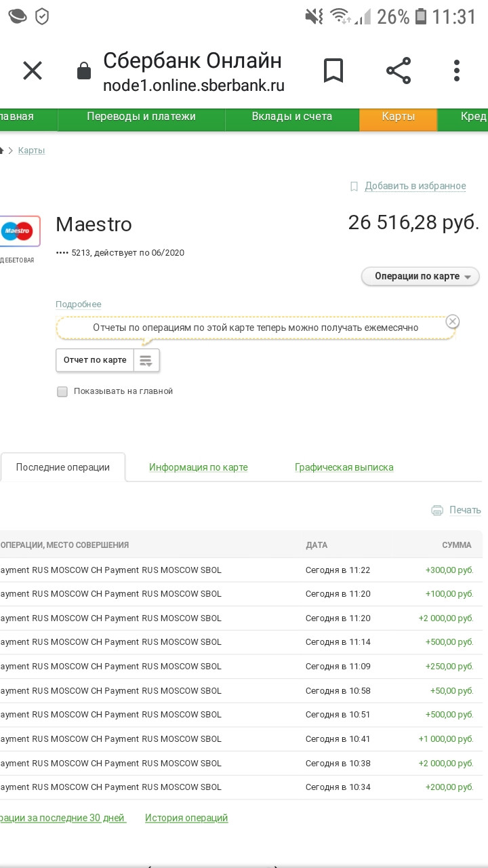Click the 'ДАТА' column header
The height and width of the screenshot is (868, 488).
317,545
